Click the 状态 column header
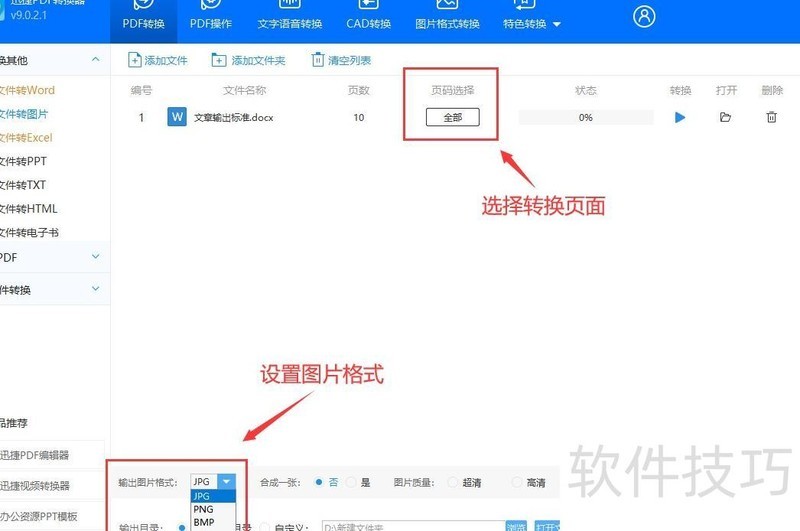The height and width of the screenshot is (531, 800). click(x=586, y=90)
